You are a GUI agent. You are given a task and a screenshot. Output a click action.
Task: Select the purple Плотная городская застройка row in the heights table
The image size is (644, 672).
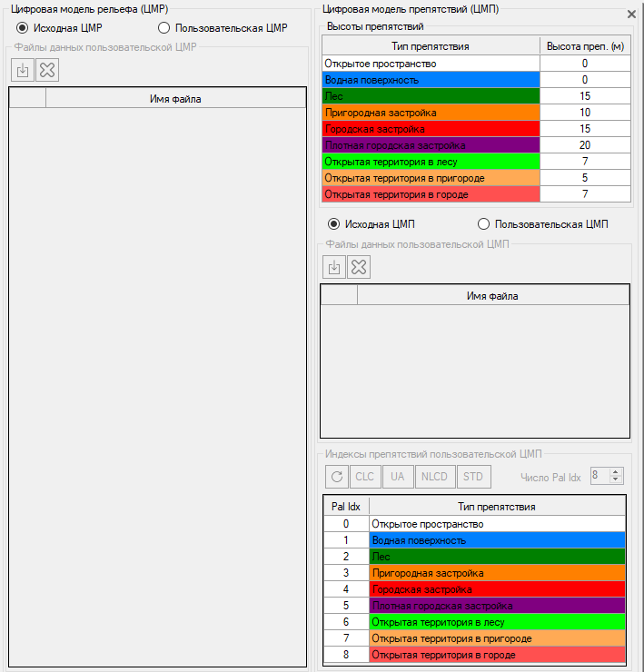pos(431,145)
